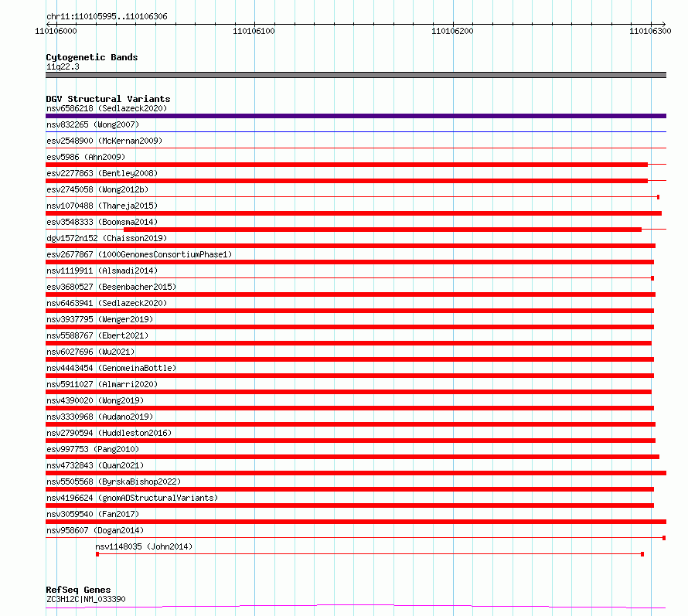Viewport: 688px width, 616px height.
Task: Click nsv4443454 (GenomeinaBottle) label
Action: coord(111,368)
